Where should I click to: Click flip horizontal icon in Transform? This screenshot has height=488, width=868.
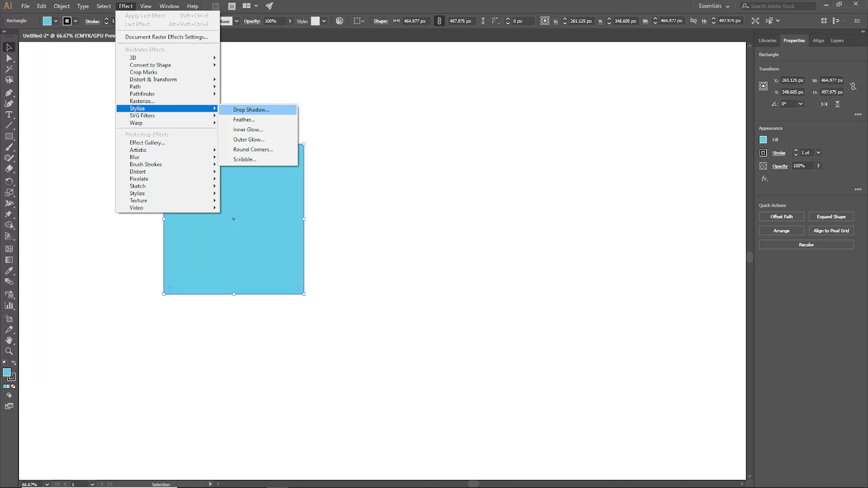click(825, 104)
